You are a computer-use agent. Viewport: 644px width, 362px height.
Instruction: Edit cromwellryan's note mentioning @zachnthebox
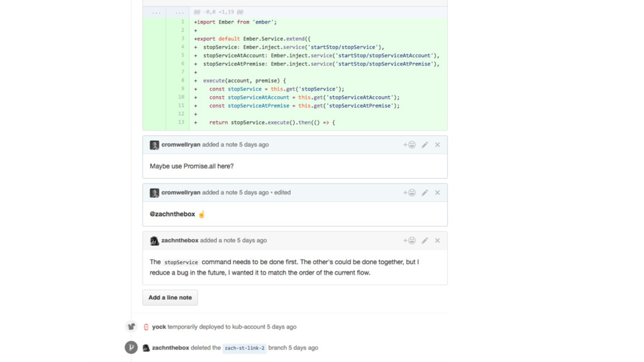tap(425, 192)
